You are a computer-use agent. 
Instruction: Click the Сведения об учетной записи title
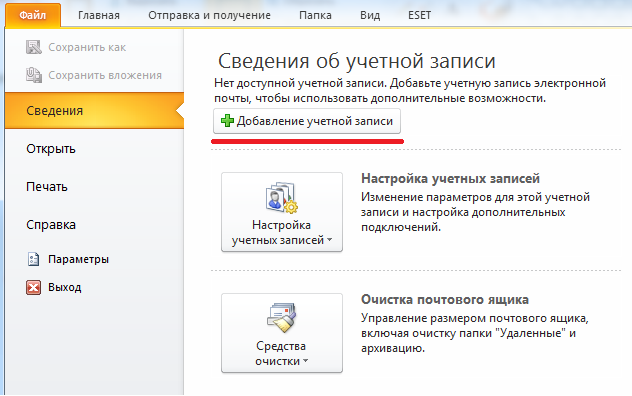356,61
